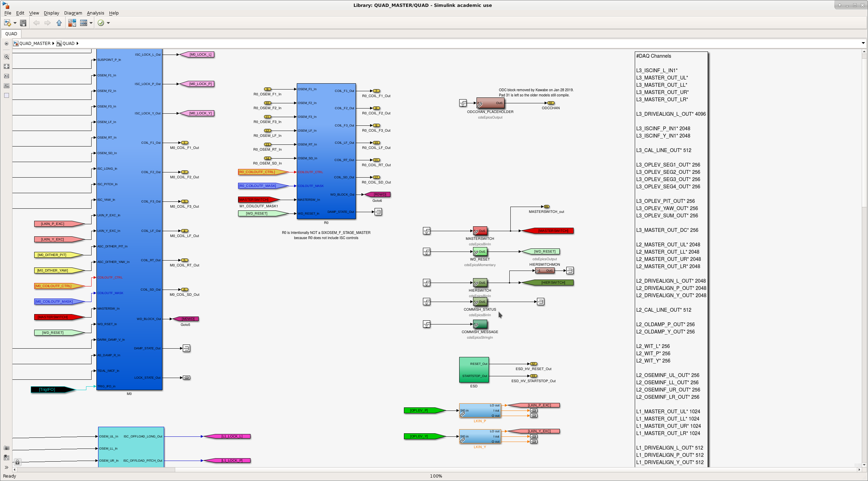Click the yellow [M0_DITHER_PIT] From tag
The image size is (868, 481).
58,255
